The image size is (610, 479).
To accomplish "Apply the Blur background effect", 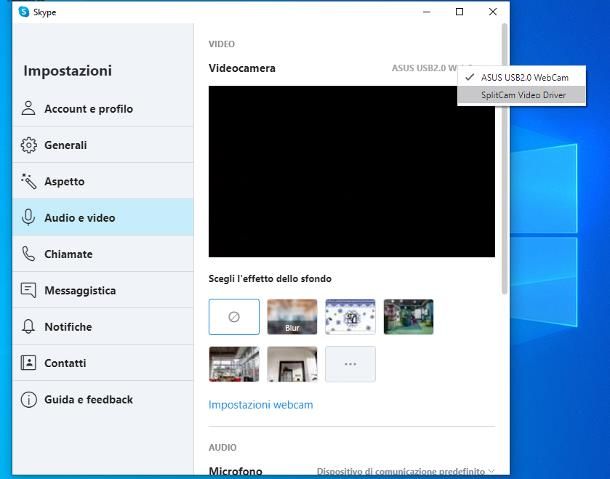I will [292, 317].
